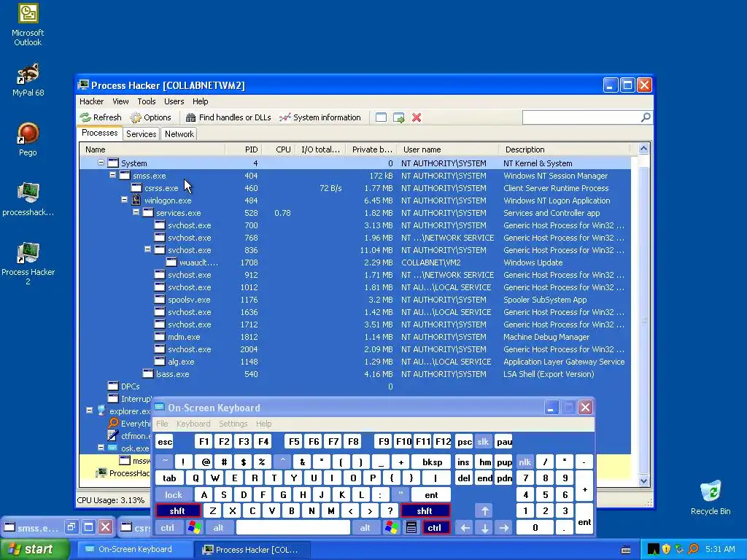This screenshot has height=560, width=747.
Task: Collapse the explorer.exe tree node
Action: click(x=89, y=410)
